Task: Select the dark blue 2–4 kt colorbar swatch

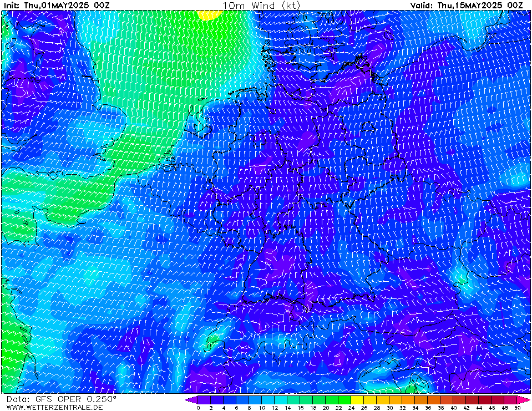Action: click(217, 400)
